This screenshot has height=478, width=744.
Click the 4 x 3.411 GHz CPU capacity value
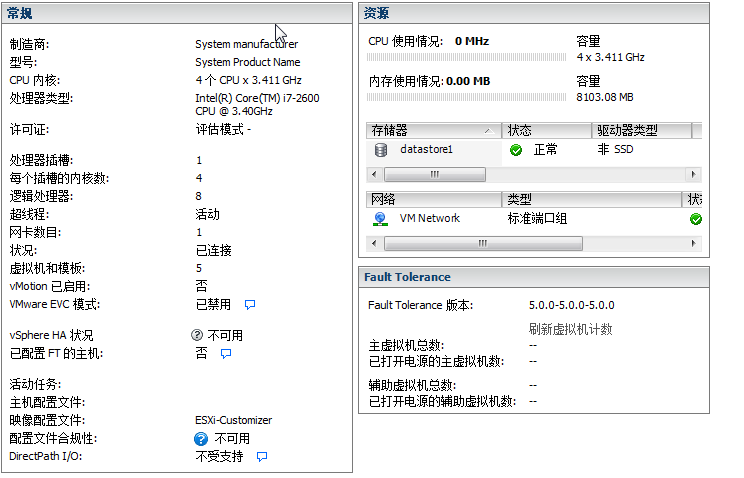[610, 57]
